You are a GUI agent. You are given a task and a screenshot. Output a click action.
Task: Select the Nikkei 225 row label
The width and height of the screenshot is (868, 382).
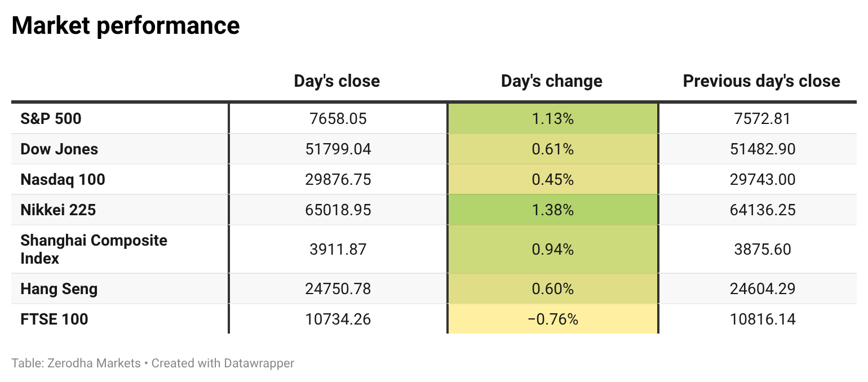(x=58, y=210)
